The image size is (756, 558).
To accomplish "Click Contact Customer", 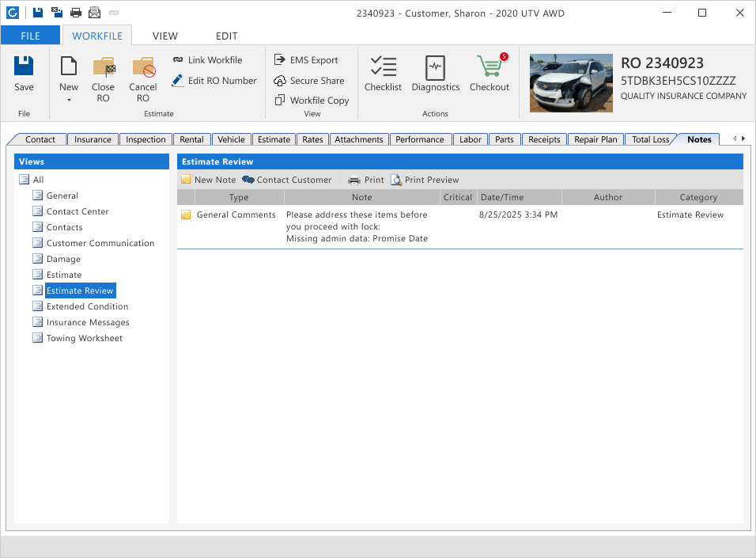I will coord(287,180).
